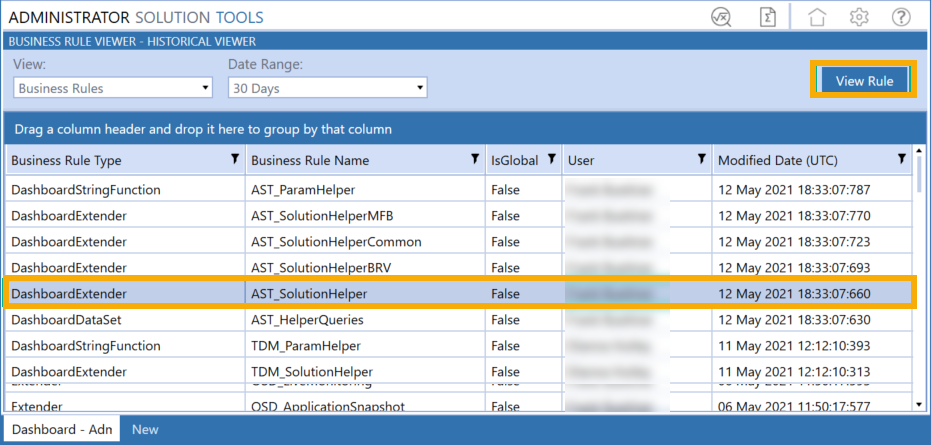
Task: Click date 06 May 2021 11:50:17:577
Action: 794,407
